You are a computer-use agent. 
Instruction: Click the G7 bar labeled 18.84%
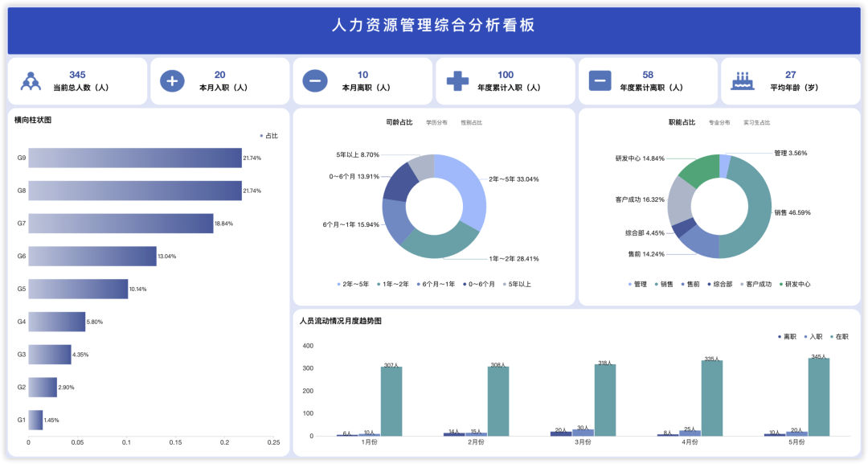pyautogui.click(x=121, y=223)
